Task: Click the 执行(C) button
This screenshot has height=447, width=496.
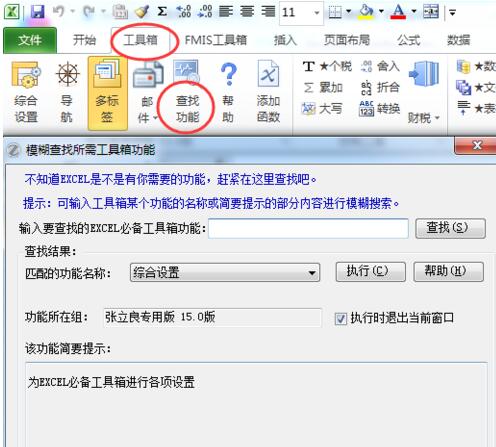Action: click(370, 272)
